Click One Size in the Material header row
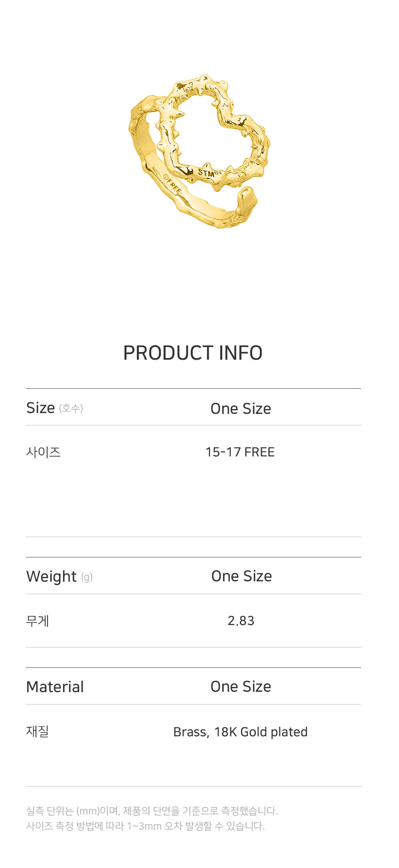This screenshot has height=868, width=399. pos(241,687)
